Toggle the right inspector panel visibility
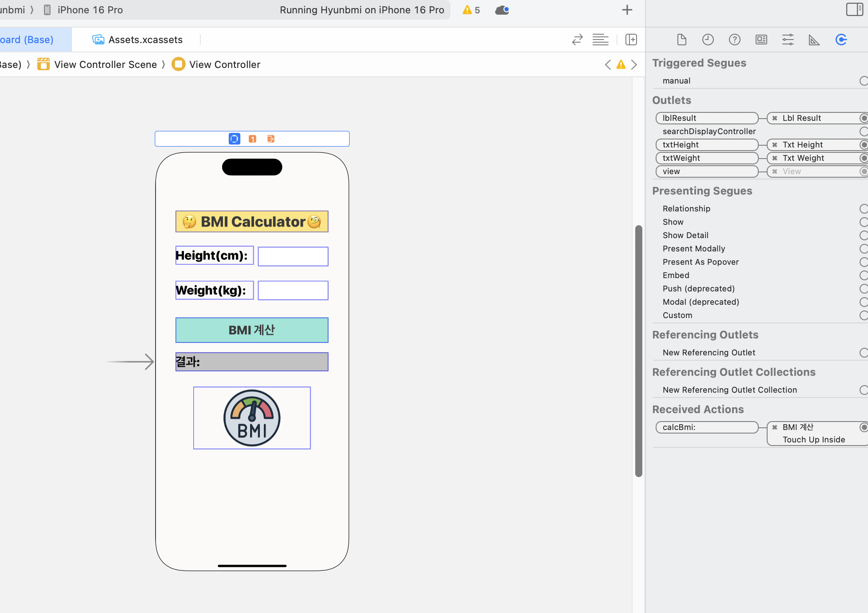Screen dimensions: 868x613 tap(854, 9)
